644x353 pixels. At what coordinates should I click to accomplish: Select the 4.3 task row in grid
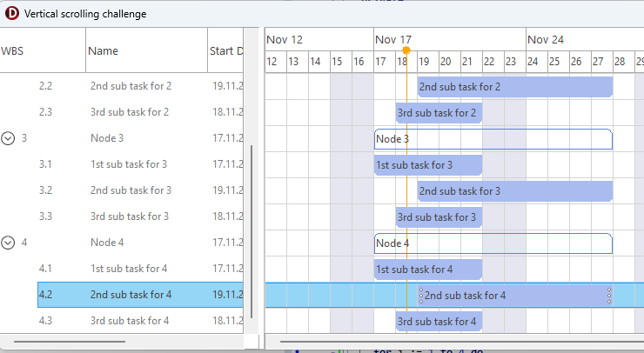pyautogui.click(x=131, y=321)
